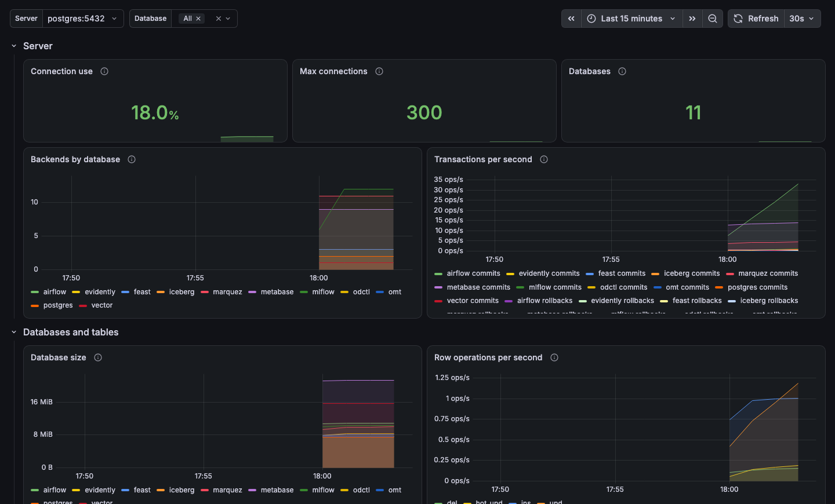Toggle airflow series in Backends legend
835x504 pixels.
point(55,292)
